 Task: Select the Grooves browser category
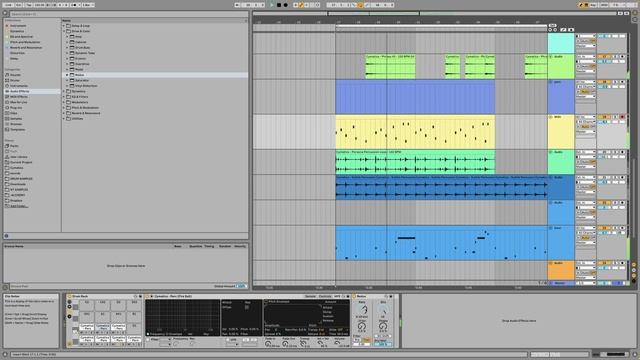click(x=16, y=124)
